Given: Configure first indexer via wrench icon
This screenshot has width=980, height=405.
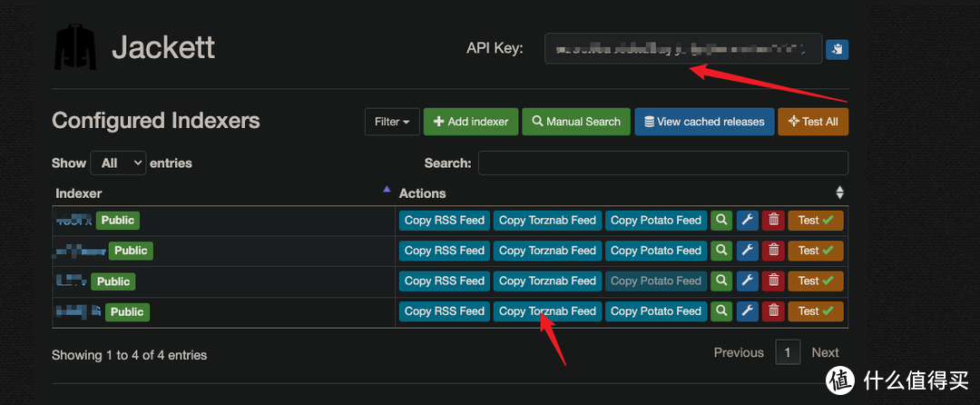Looking at the screenshot, I should tap(747, 221).
